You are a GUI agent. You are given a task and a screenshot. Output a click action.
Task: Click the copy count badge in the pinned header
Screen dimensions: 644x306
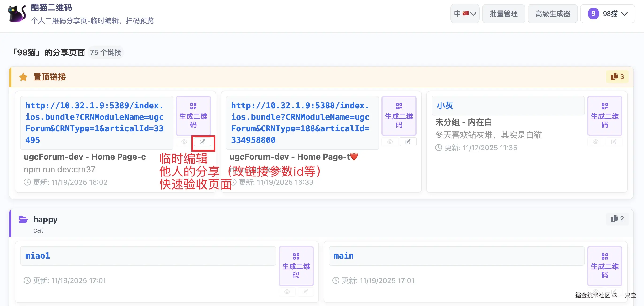[617, 77]
